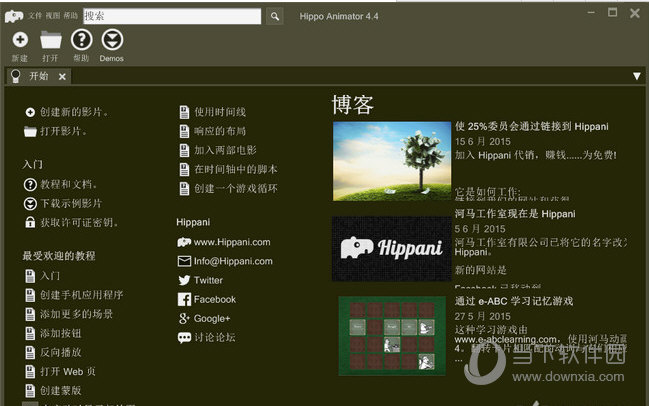The image size is (649, 406).
Task: Click the 博客 heading
Action: pyautogui.click(x=353, y=105)
